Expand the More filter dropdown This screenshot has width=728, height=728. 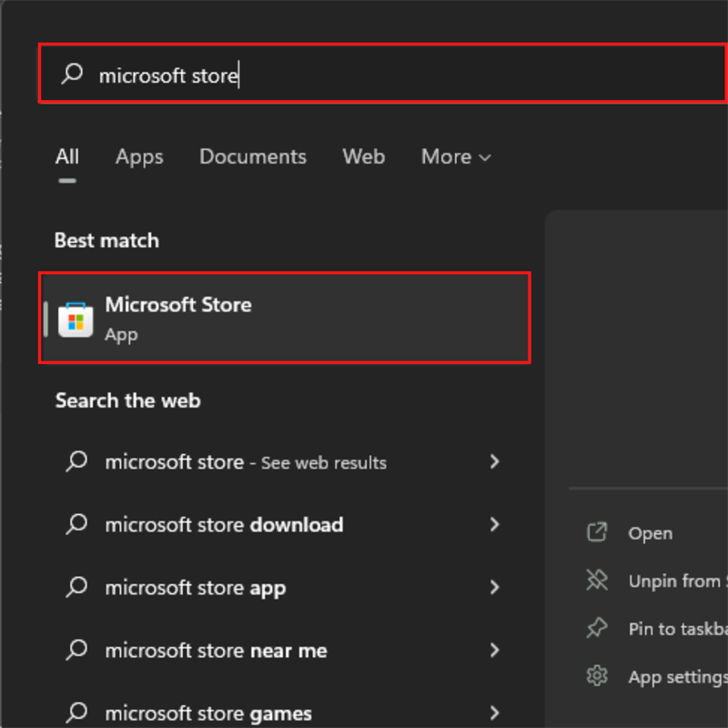[x=455, y=157]
